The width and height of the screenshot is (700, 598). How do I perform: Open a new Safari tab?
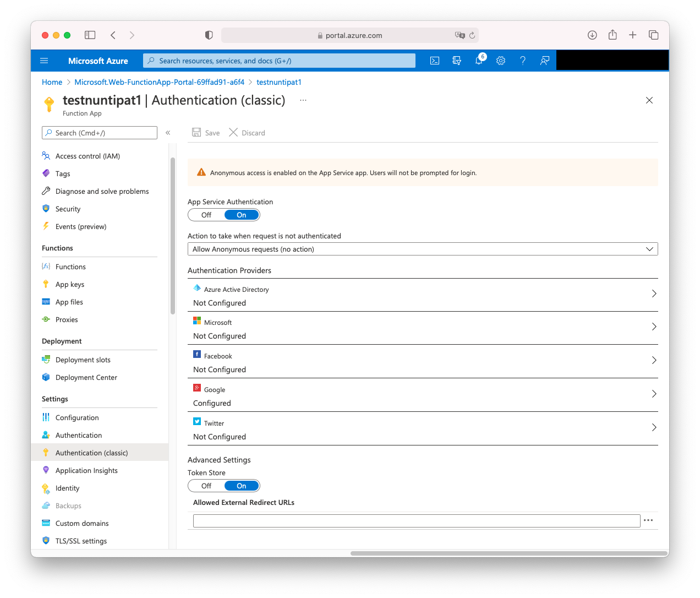(x=633, y=35)
